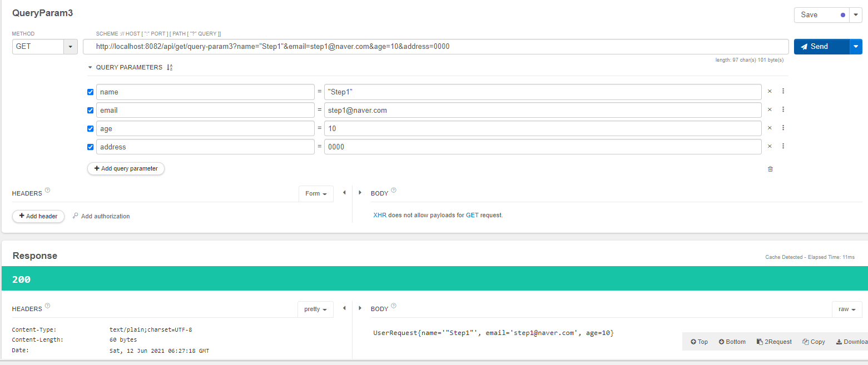Open the Save options dropdown arrow

click(856, 15)
